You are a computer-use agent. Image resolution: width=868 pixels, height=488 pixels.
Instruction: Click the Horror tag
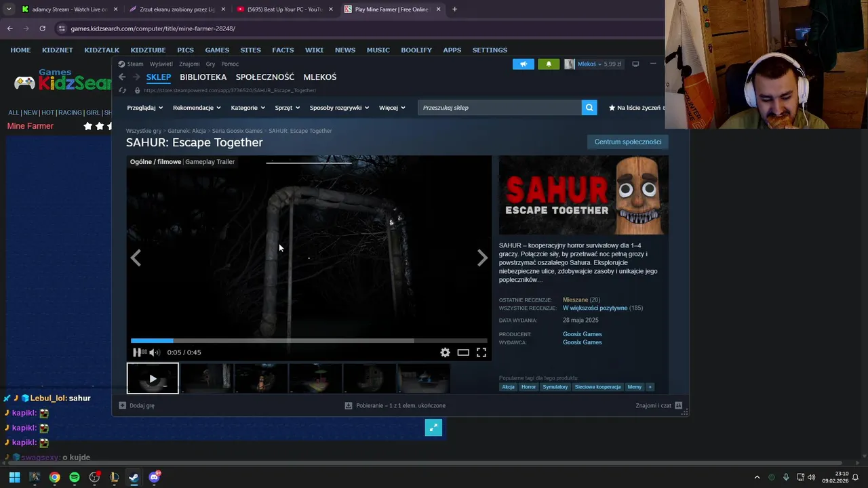coord(528,387)
